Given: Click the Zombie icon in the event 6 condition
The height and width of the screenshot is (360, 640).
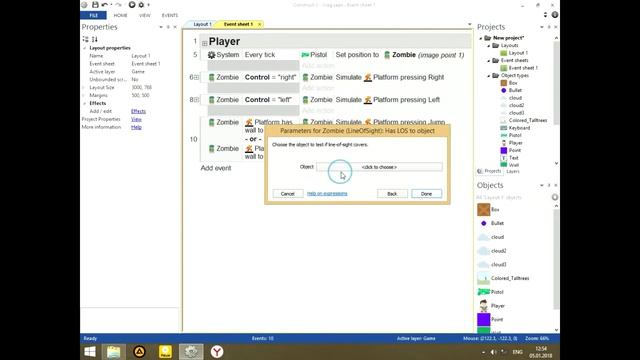Looking at the screenshot, I should coord(211,77).
